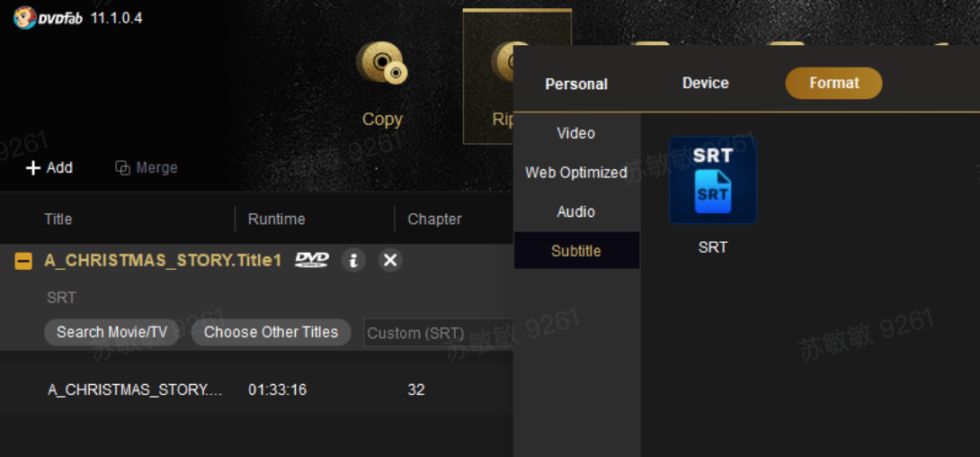
Task: Choose the Web Optimized category
Action: click(x=576, y=173)
